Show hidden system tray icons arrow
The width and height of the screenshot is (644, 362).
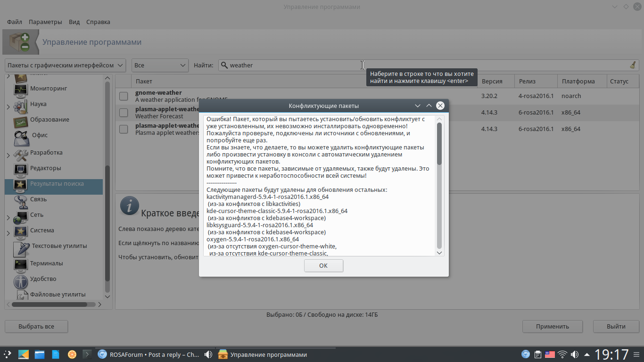586,354
